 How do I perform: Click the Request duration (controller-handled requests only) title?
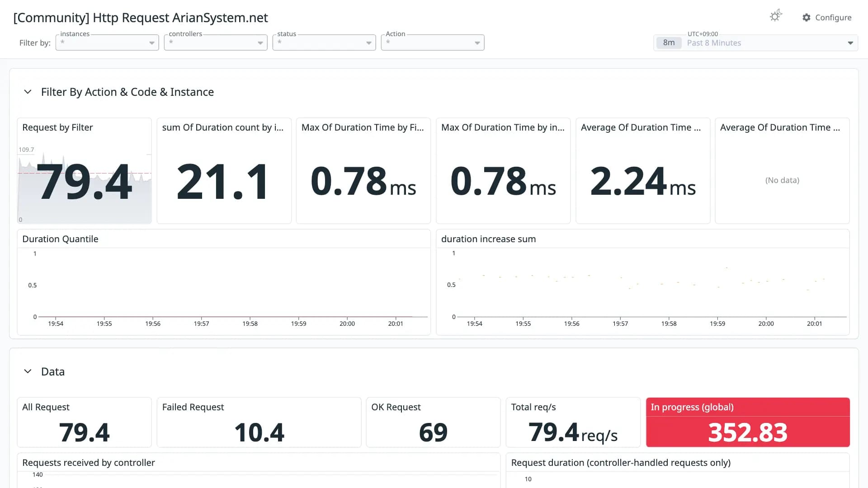point(621,463)
